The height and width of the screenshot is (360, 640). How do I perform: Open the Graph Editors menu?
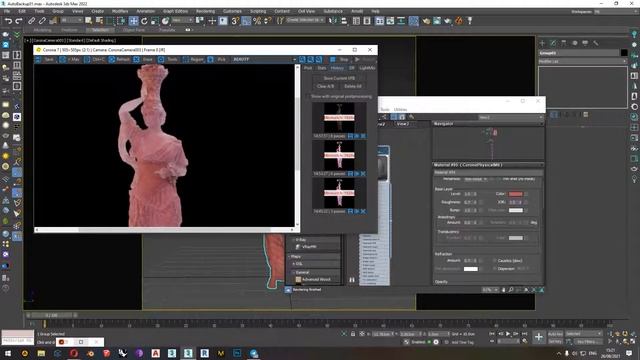click(175, 11)
